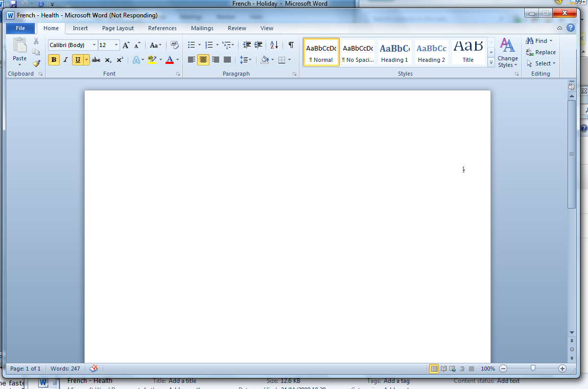Switch to the Review tab
The image size is (588, 389).
[x=237, y=28]
